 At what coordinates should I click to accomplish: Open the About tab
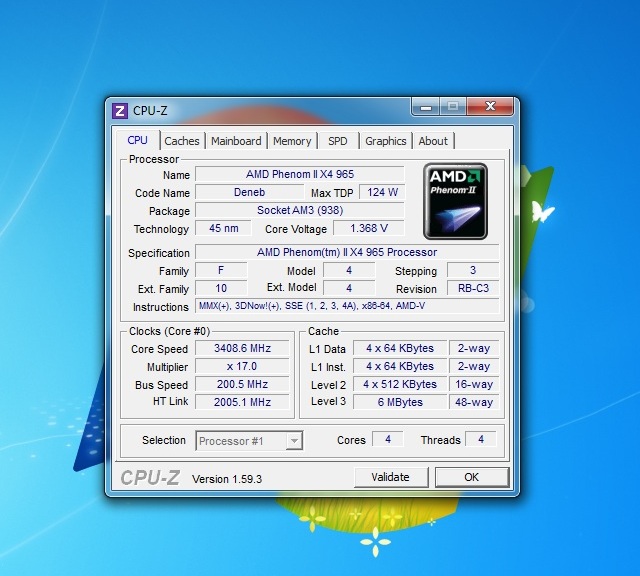tap(433, 141)
